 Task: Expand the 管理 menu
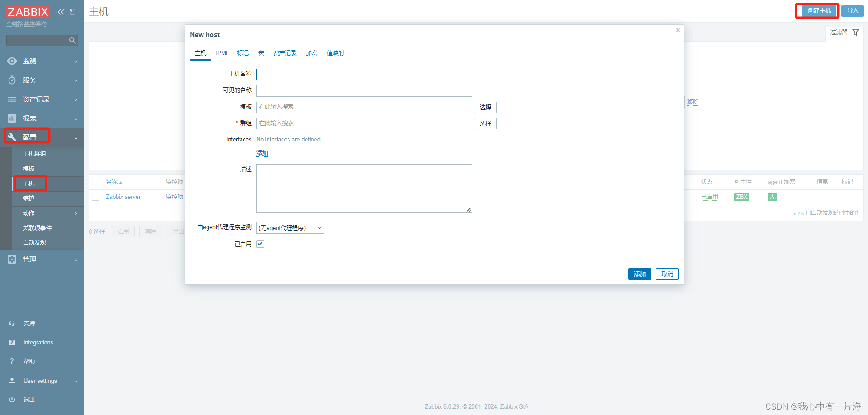(76, 260)
